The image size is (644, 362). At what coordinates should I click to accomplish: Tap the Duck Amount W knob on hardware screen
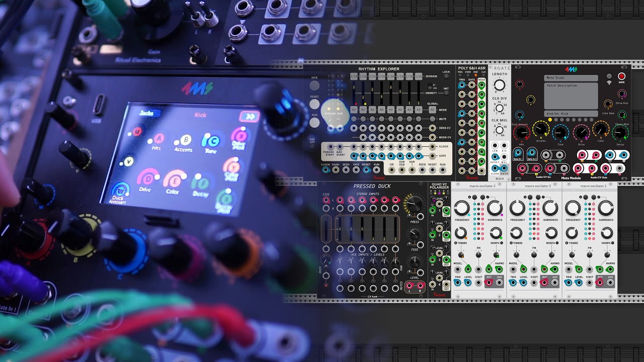click(x=120, y=190)
